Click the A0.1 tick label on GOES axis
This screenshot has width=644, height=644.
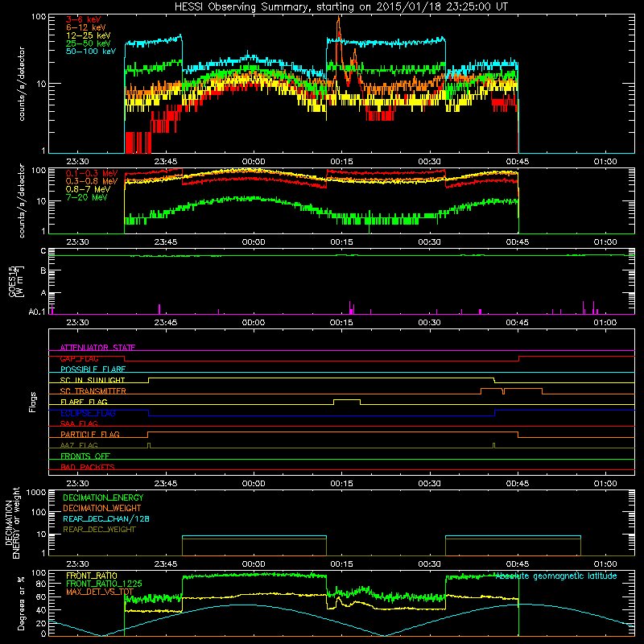click(x=37, y=312)
